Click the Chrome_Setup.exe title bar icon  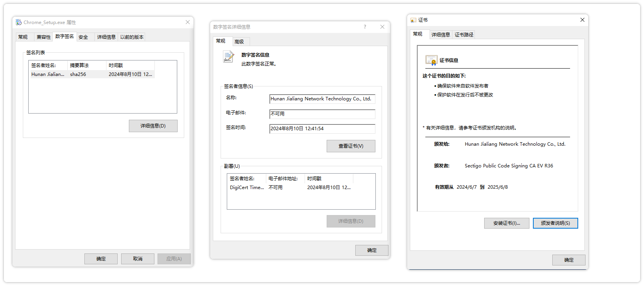(19, 22)
